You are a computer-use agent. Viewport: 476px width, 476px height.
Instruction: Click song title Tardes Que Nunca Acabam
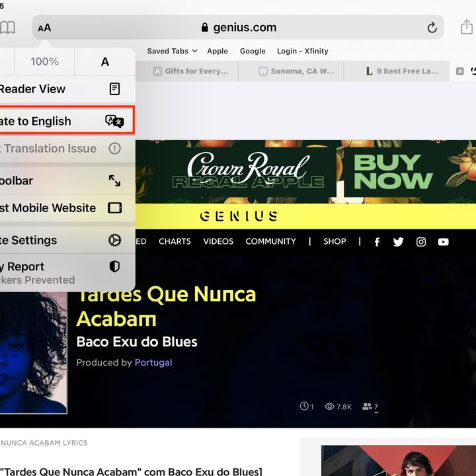click(166, 307)
